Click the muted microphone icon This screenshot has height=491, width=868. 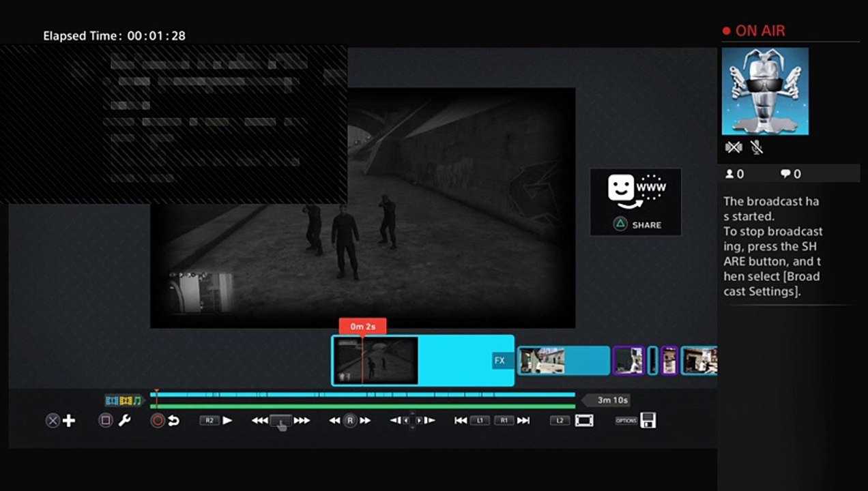point(756,147)
